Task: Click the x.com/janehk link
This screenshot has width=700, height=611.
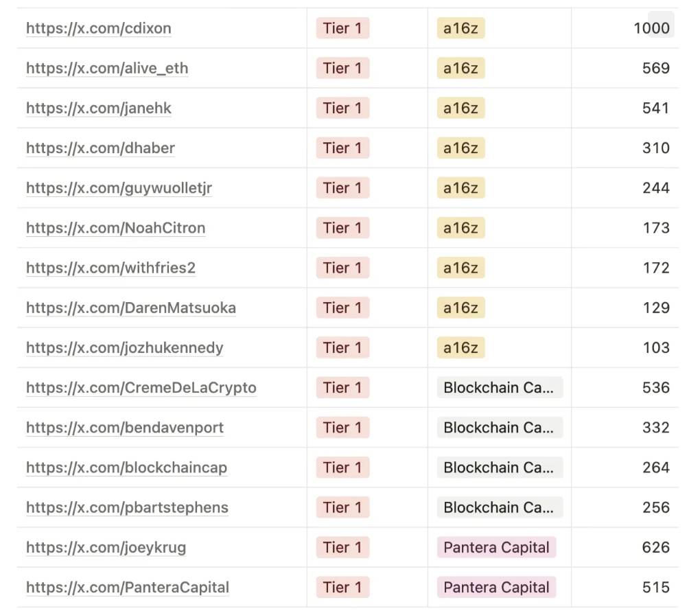Action: (99, 108)
